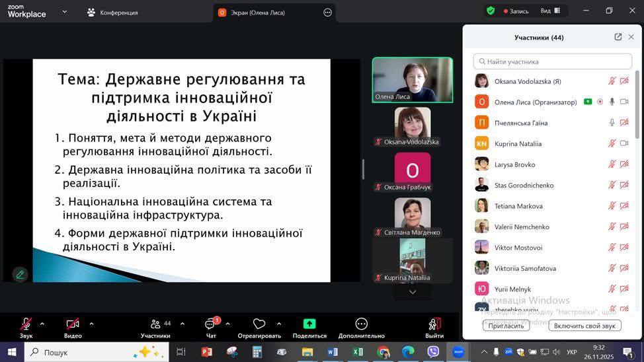Pop out the Участники panel
Screen dimensions: 644x362
pyautogui.click(x=618, y=38)
